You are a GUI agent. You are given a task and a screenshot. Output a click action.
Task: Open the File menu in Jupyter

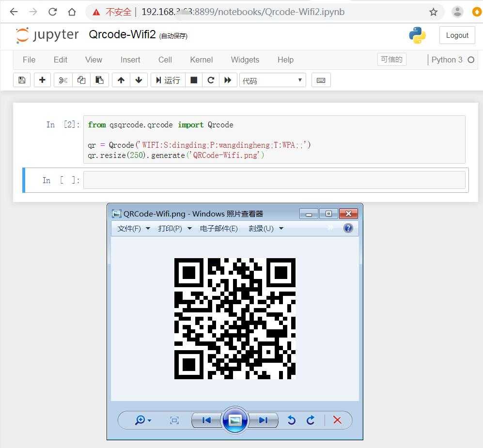pos(29,60)
